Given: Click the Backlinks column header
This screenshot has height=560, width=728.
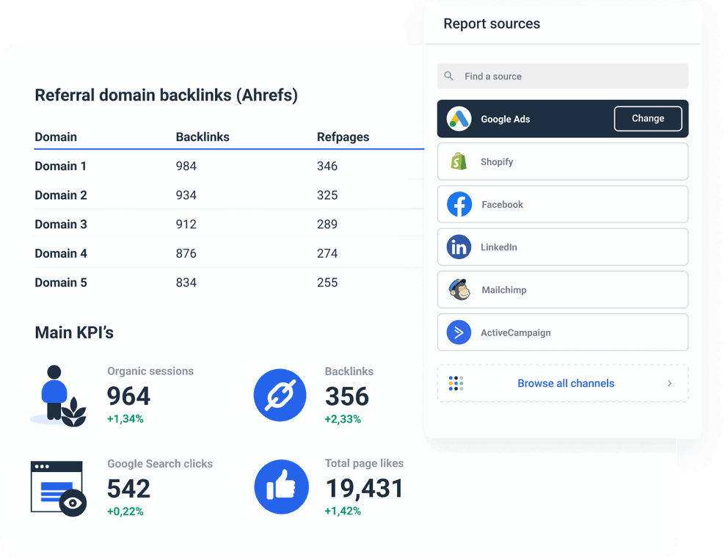Looking at the screenshot, I should point(203,137).
